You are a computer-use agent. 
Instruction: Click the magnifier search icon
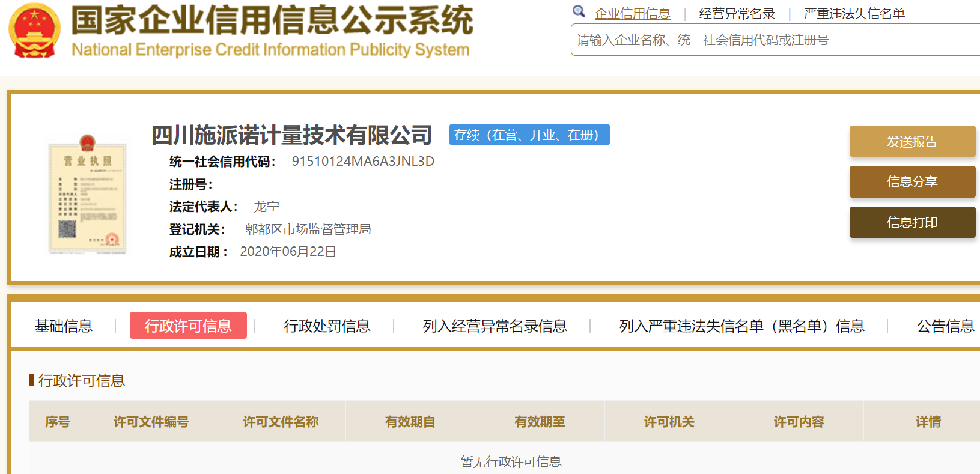coord(579,11)
